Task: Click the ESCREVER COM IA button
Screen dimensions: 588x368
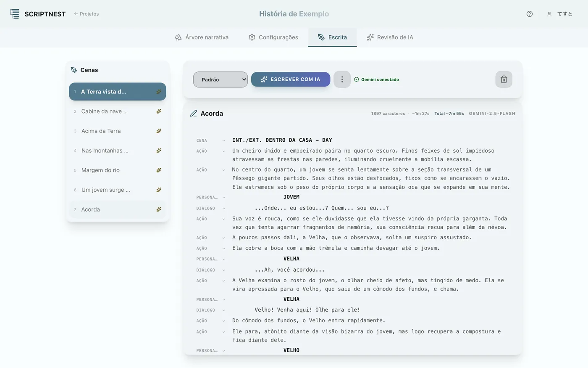Action: pyautogui.click(x=291, y=79)
